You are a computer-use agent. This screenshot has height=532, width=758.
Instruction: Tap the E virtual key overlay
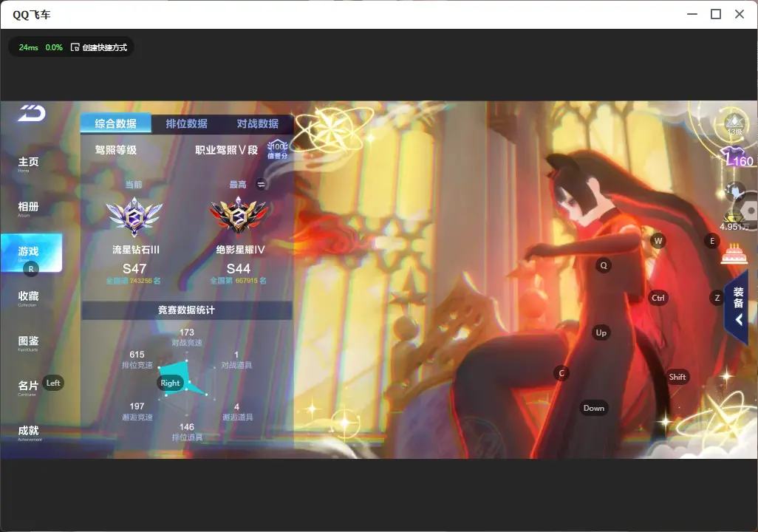712,241
